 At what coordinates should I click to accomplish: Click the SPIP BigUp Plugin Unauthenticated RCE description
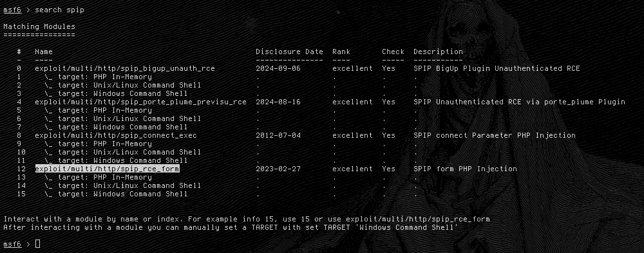(x=497, y=69)
